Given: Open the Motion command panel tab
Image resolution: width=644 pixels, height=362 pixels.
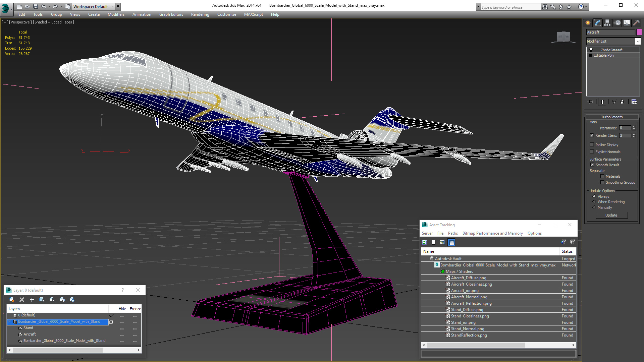Looking at the screenshot, I should click(618, 23).
